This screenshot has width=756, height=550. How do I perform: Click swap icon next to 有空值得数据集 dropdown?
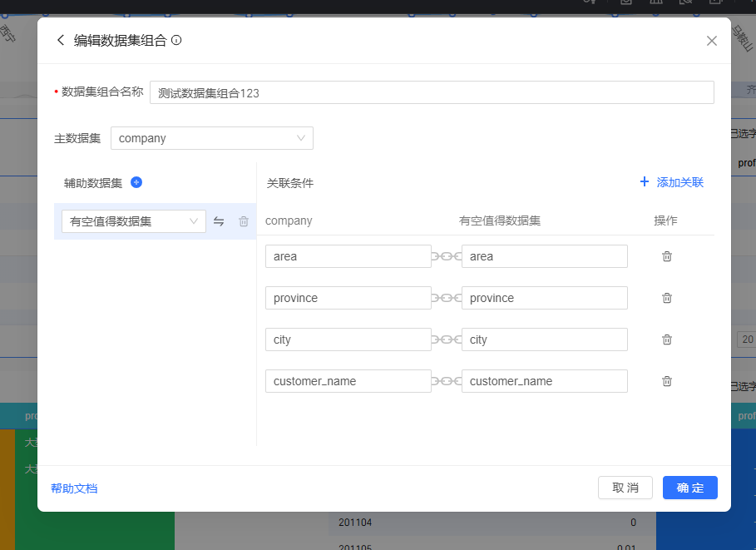(x=219, y=221)
